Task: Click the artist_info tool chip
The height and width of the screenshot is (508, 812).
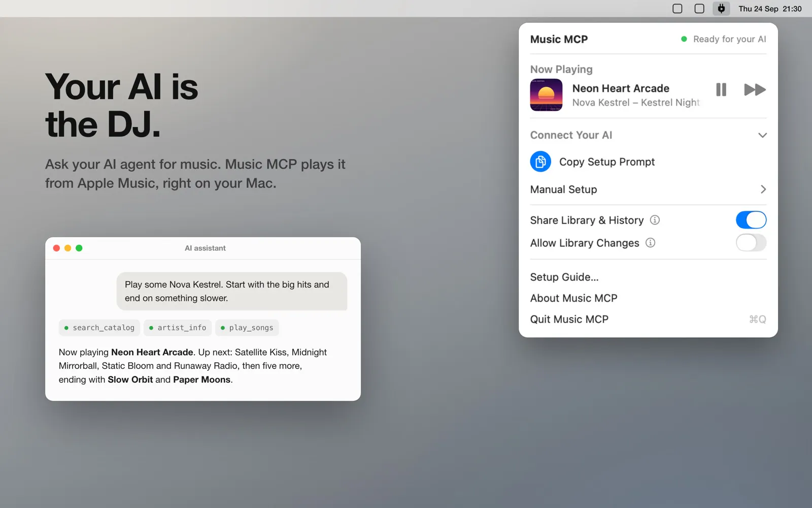Action: coord(177,328)
